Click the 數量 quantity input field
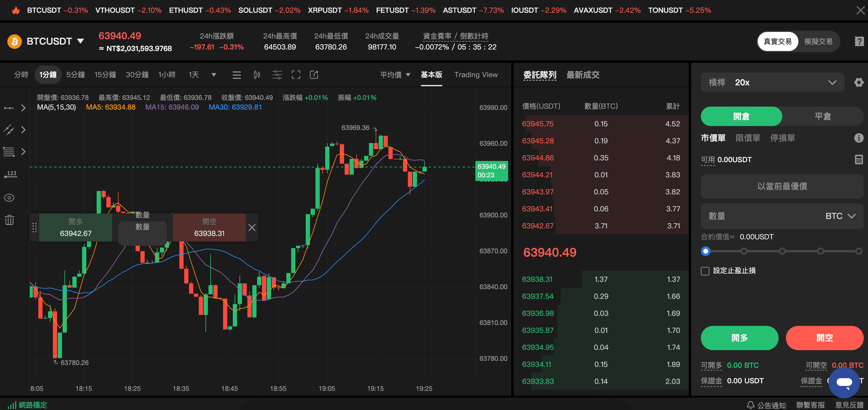The height and width of the screenshot is (410, 868). 782,216
